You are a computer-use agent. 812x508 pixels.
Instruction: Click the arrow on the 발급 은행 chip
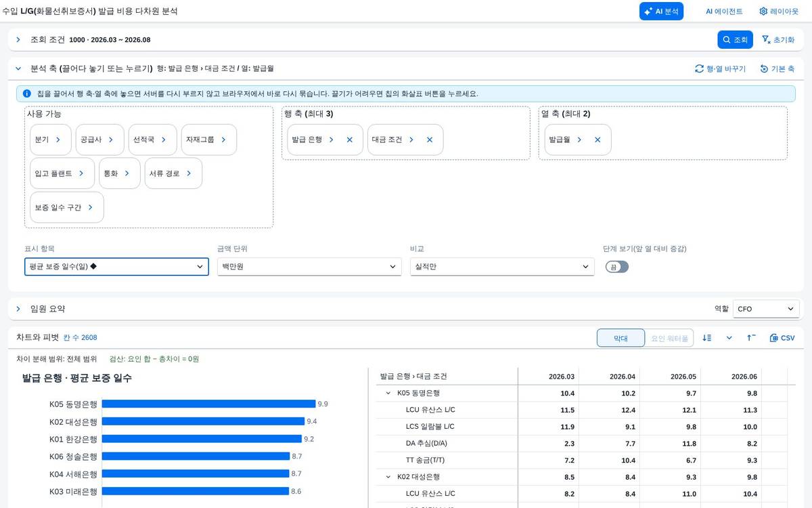(331, 140)
